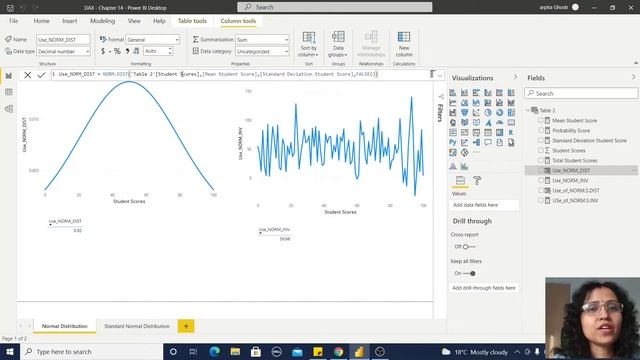The height and width of the screenshot is (360, 640).
Task: Switch to the Table tools tab
Action: (192, 21)
